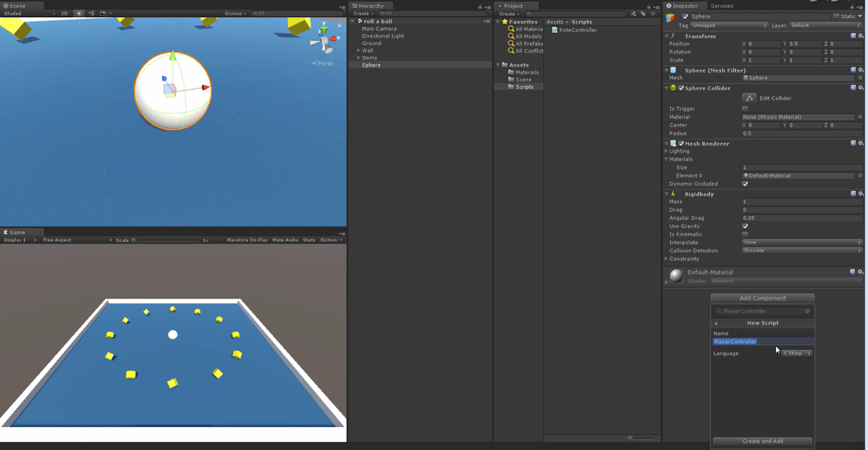Image resolution: width=868 pixels, height=450 pixels.
Task: Open the Shaded draw mode dropdown
Action: tap(29, 14)
